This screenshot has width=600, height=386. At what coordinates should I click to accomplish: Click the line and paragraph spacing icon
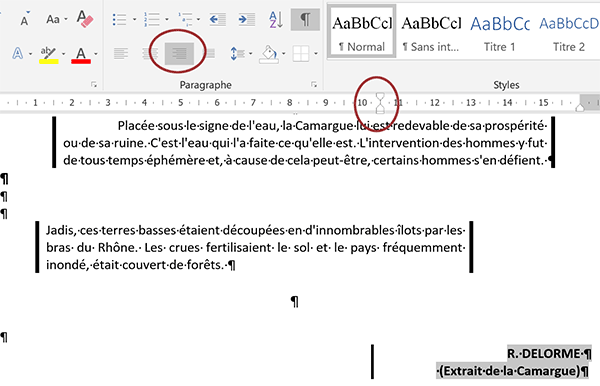pyautogui.click(x=237, y=54)
